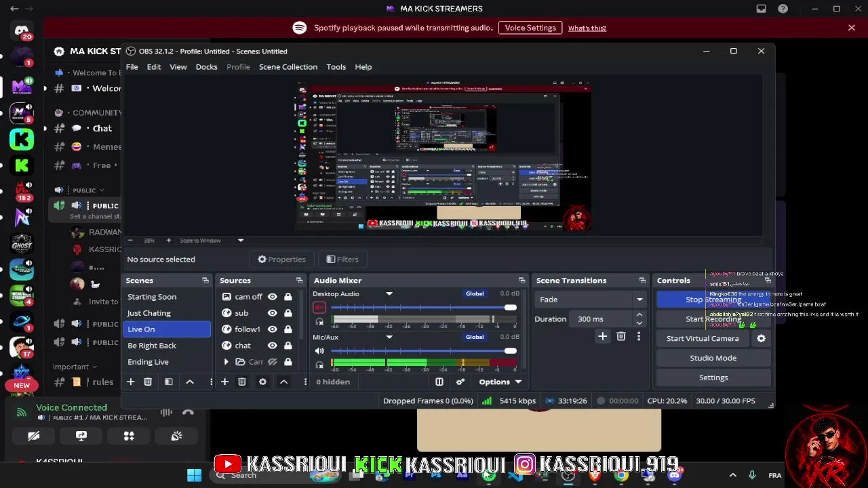Float the Scene Transitions dock
868x488 pixels.
coord(642,281)
